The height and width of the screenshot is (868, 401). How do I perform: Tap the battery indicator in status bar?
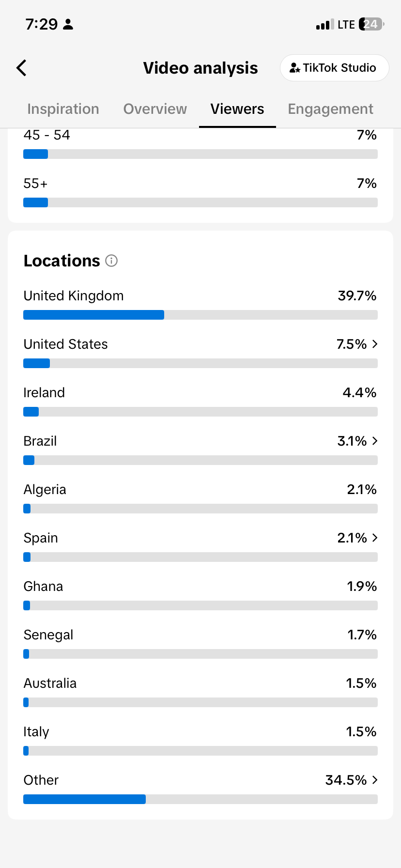coord(371,24)
